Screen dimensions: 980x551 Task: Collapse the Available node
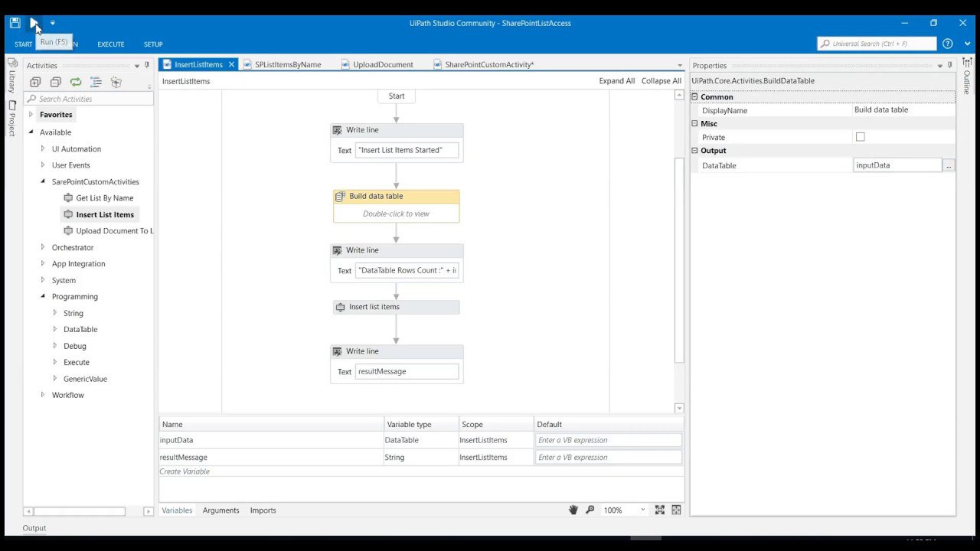(31, 132)
